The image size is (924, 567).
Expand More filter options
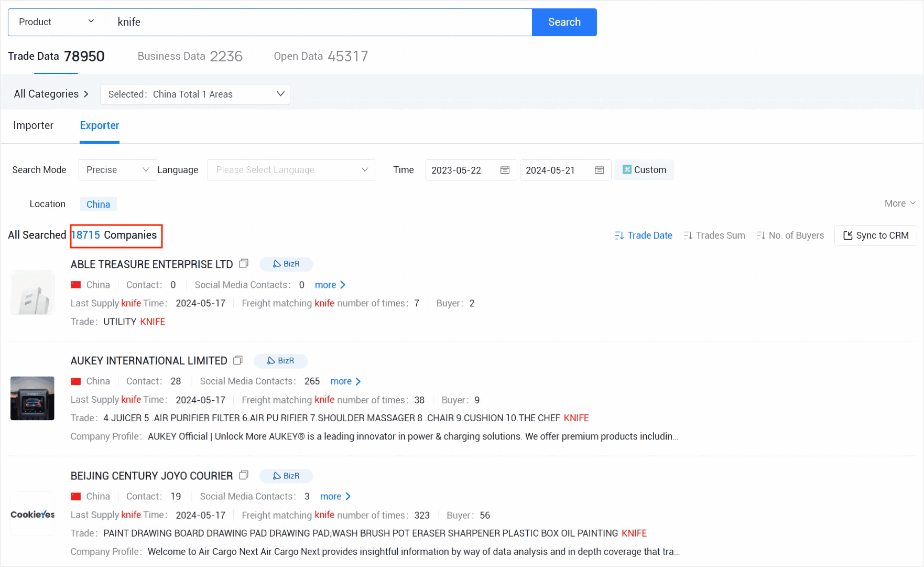tap(900, 204)
